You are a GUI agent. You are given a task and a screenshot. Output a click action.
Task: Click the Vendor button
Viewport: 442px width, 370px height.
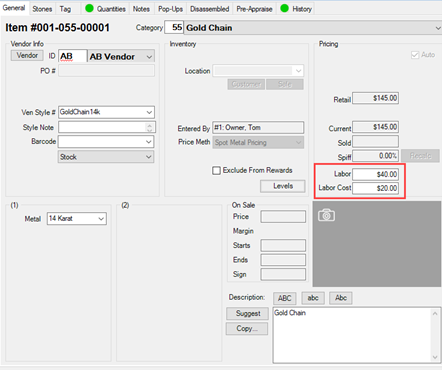click(x=27, y=55)
